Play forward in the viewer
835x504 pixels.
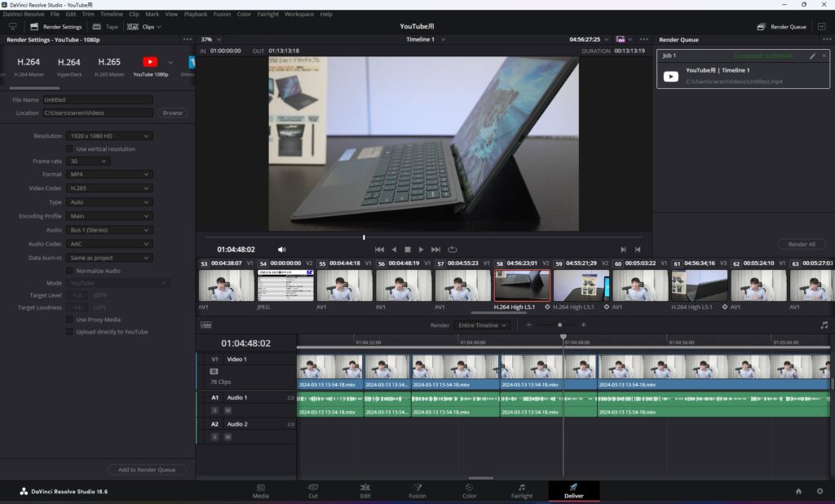[422, 250]
